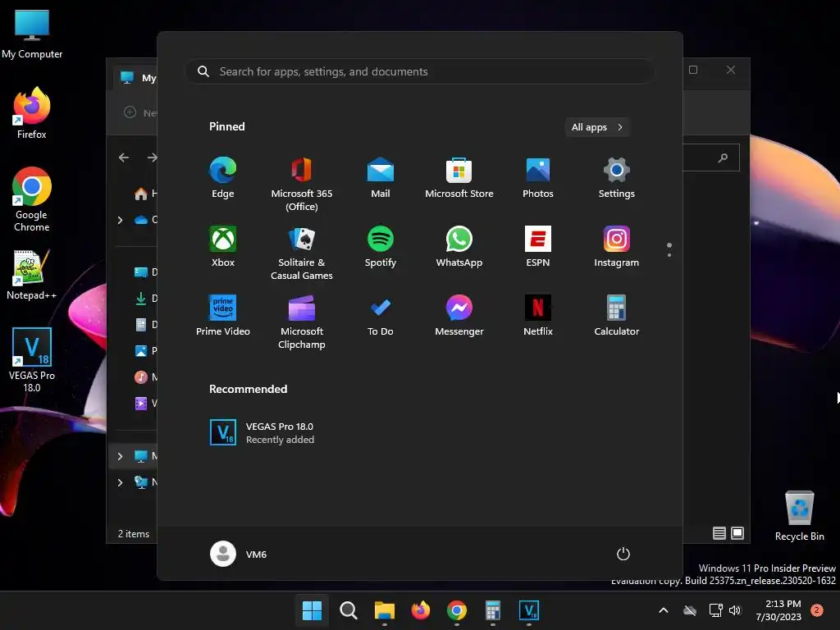This screenshot has width=840, height=630.
Task: Click the Windows Start button on taskbar
Action: pos(312,610)
